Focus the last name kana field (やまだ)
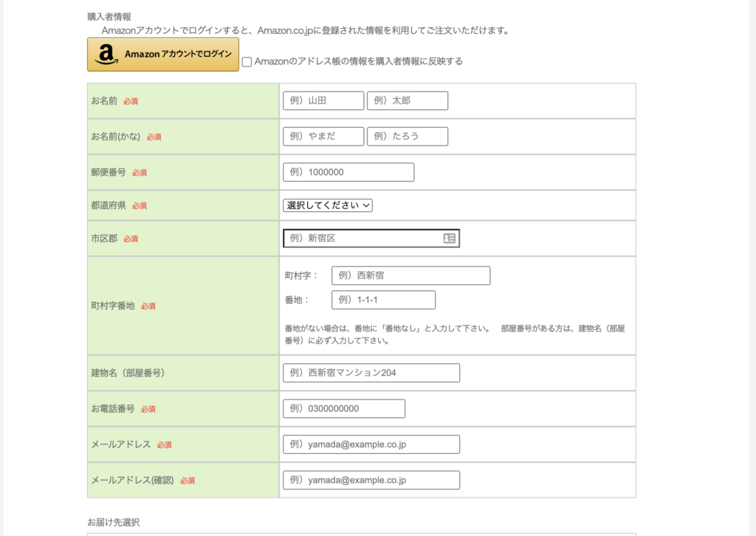 point(323,137)
